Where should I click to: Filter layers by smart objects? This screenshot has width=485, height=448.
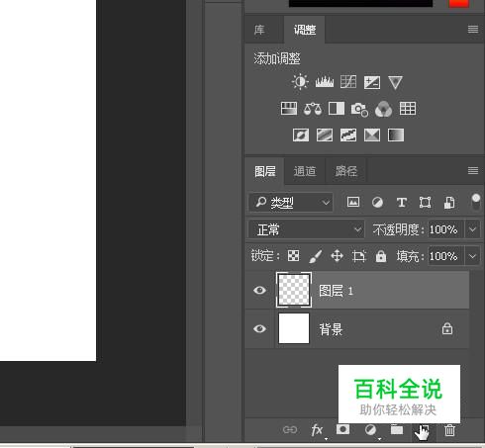point(449,203)
